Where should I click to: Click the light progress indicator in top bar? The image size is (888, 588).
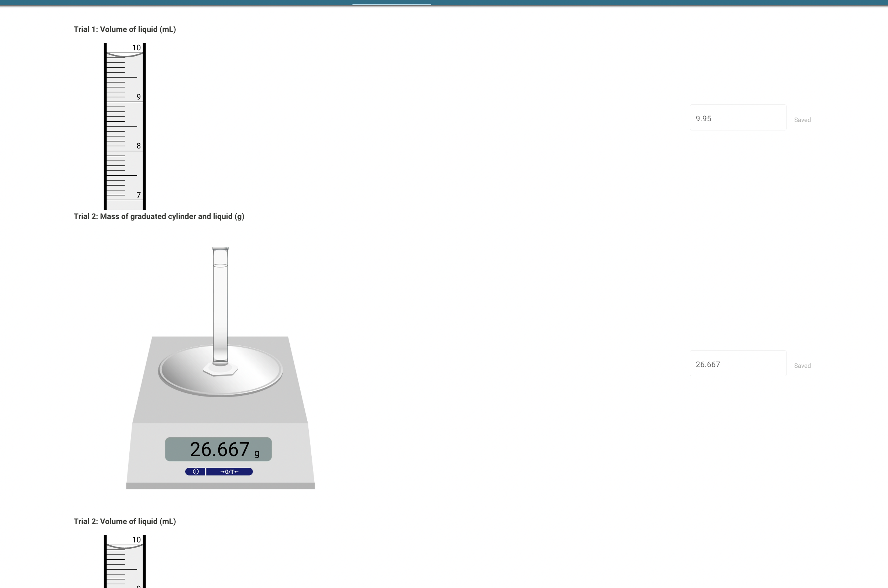pyautogui.click(x=391, y=4)
